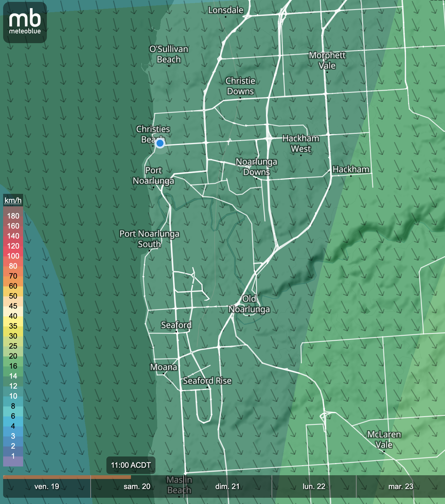Click the blue location marker at Christies Beach
Image resolution: width=445 pixels, height=504 pixels.
tap(160, 143)
